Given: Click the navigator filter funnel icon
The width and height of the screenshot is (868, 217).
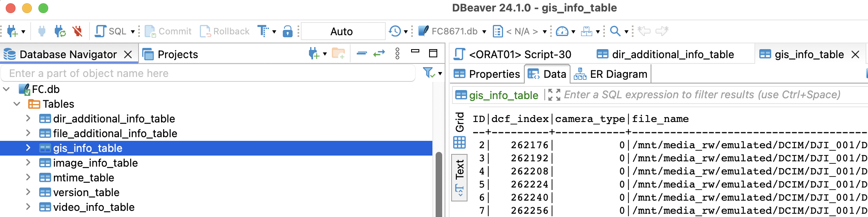Looking at the screenshot, I should tap(429, 73).
